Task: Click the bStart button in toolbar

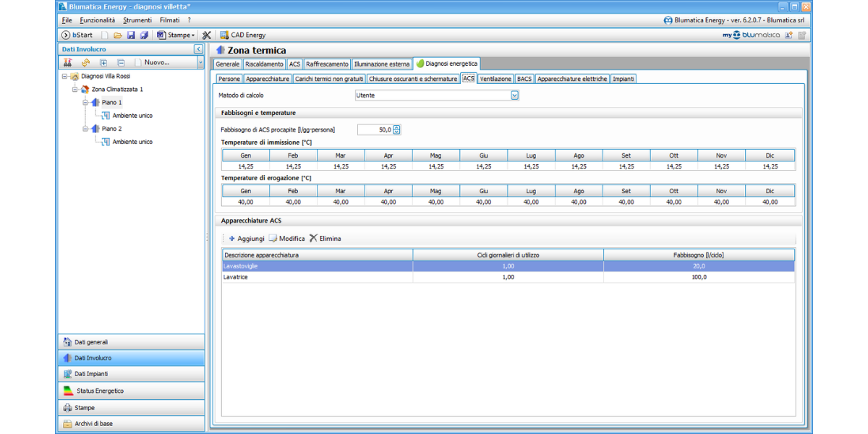Action: click(77, 35)
